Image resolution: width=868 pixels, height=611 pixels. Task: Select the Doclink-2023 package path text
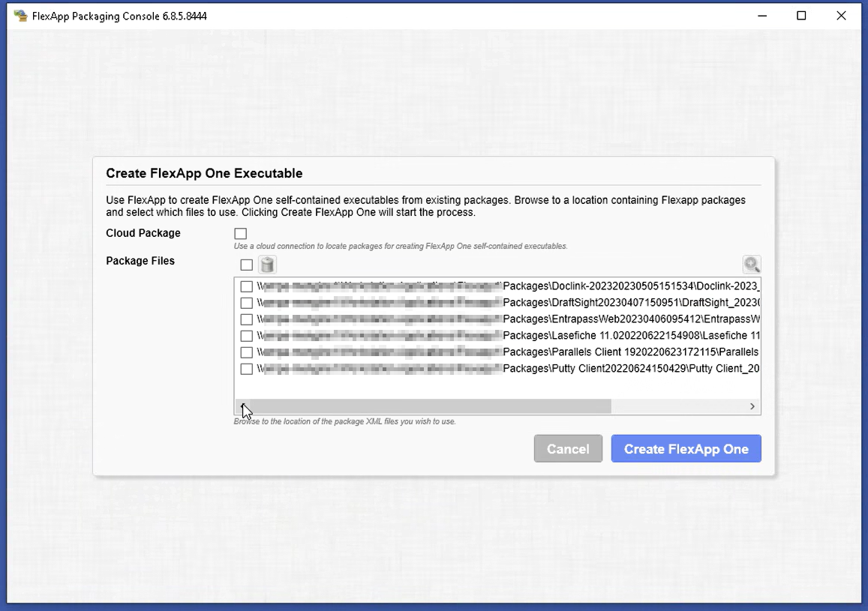(x=508, y=286)
